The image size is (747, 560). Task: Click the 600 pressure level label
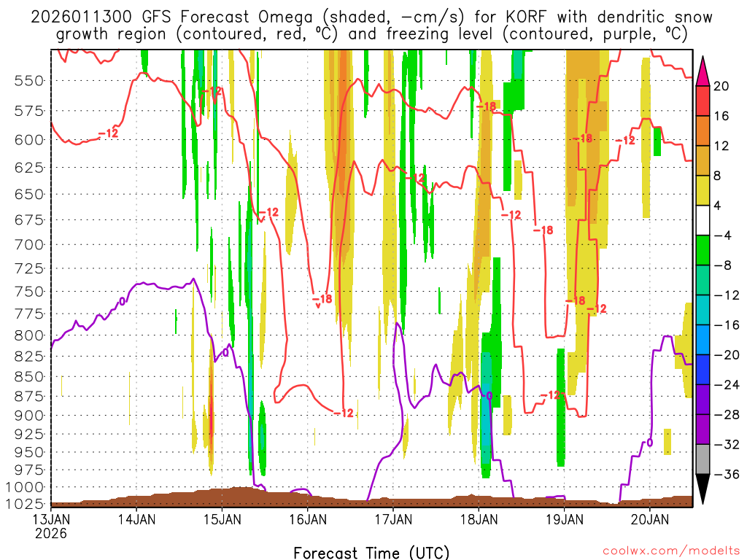point(28,140)
